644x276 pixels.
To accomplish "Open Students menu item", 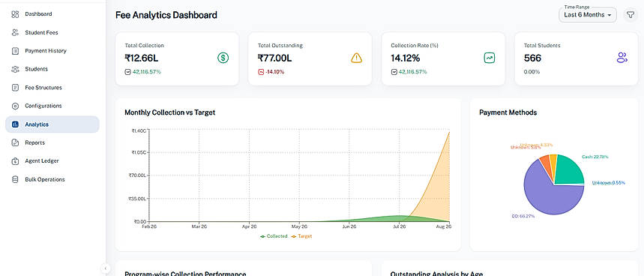I will tap(52, 69).
